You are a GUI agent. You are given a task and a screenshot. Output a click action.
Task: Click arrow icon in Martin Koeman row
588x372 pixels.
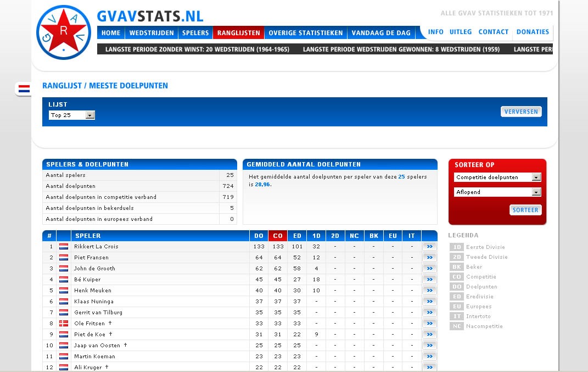(x=429, y=357)
